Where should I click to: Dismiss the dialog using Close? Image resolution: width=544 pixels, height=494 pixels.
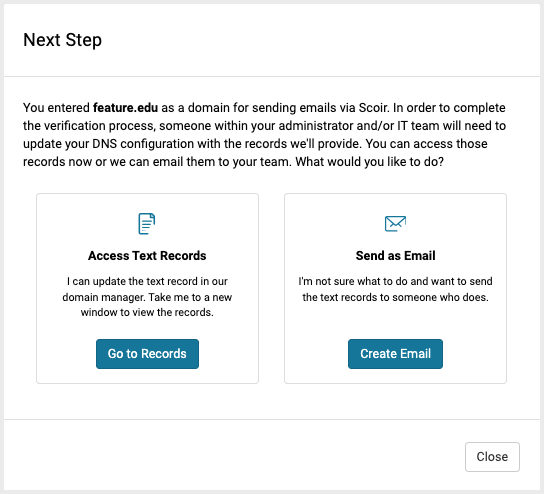click(492, 457)
